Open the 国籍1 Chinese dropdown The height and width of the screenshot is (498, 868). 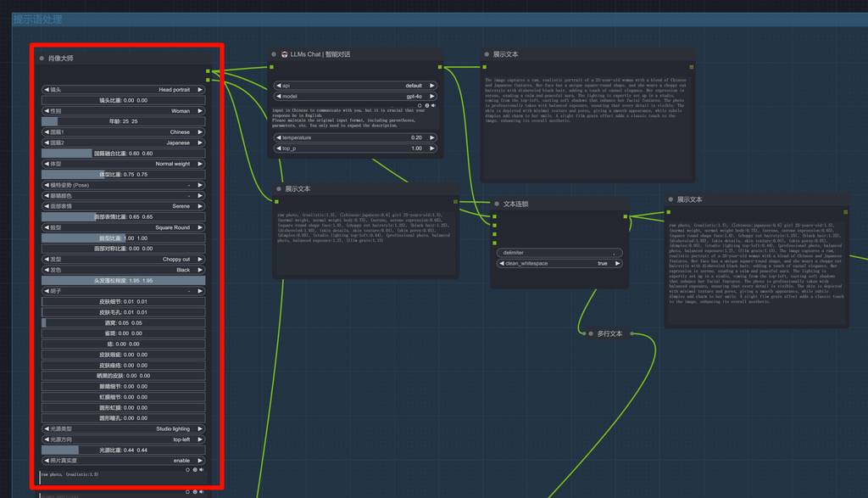[124, 132]
